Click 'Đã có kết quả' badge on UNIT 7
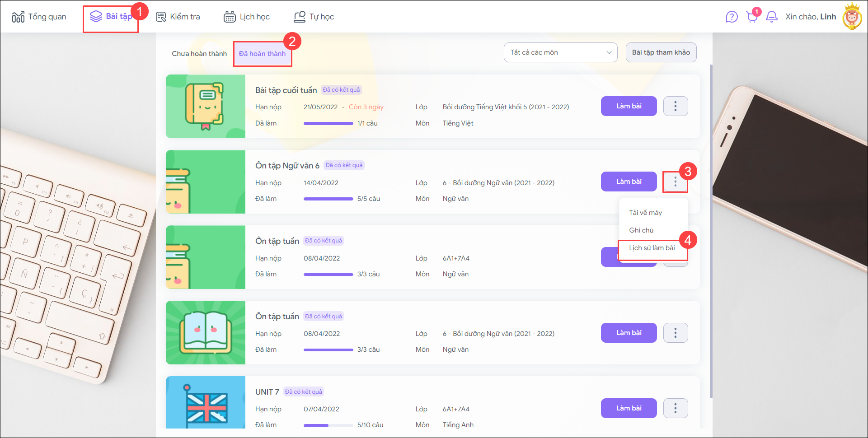The height and width of the screenshot is (438, 868). coord(304,391)
